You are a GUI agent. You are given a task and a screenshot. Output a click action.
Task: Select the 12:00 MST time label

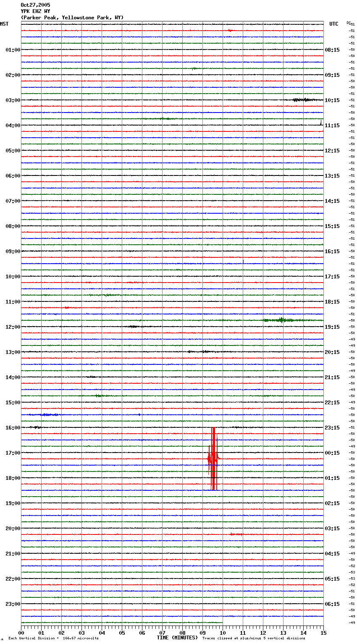13,327
